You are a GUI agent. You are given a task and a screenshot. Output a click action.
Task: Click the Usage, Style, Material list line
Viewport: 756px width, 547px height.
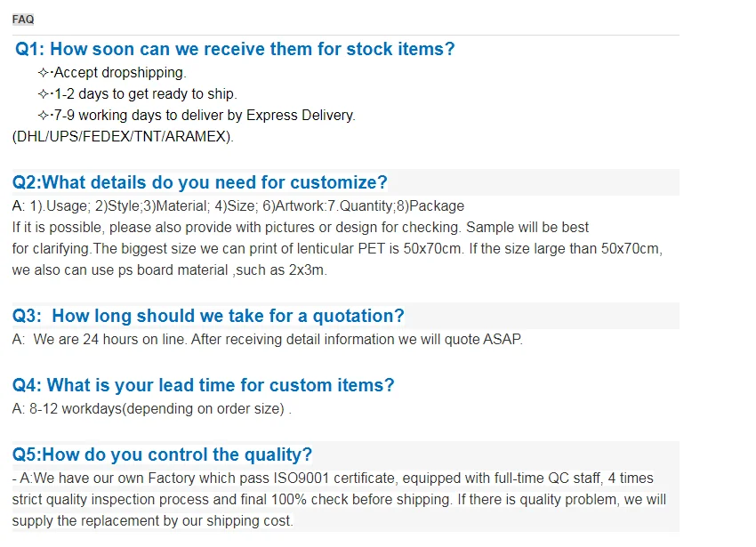[238, 205]
